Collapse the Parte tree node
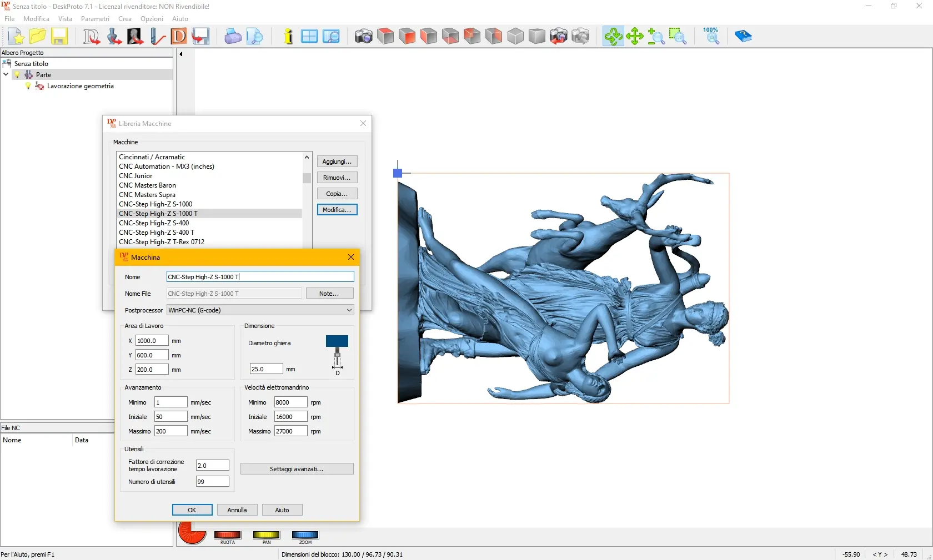Viewport: 933px width, 560px height. [6, 74]
